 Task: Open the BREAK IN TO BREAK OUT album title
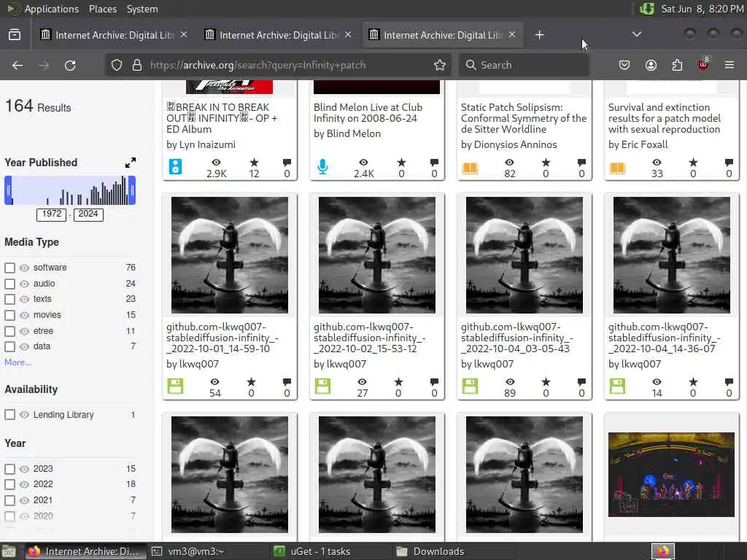222,118
